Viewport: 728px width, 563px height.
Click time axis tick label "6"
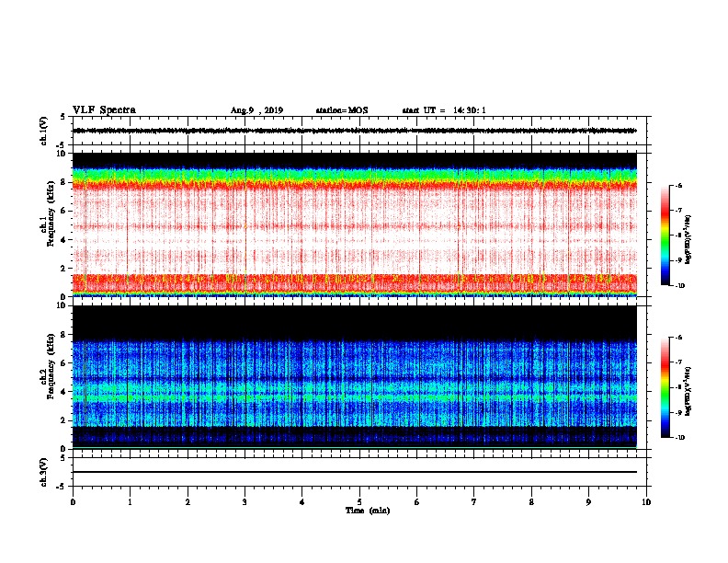tap(417, 502)
